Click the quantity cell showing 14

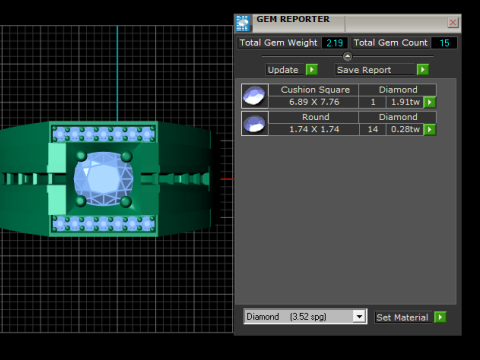click(373, 129)
